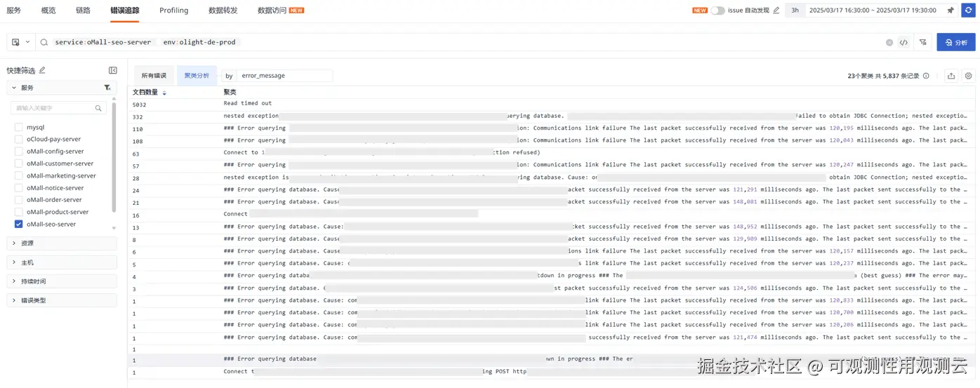Uncheck oMall-seo-server filter
The height and width of the screenshot is (388, 980).
pos(19,225)
